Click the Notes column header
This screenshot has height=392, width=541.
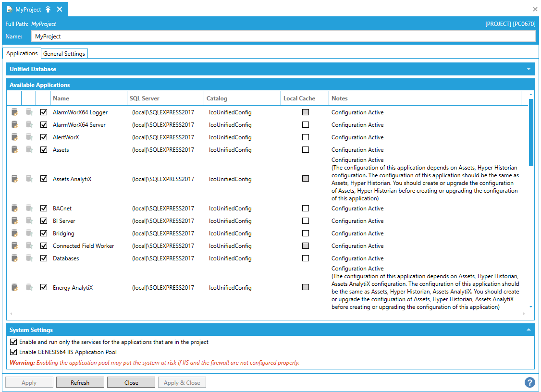(425, 98)
